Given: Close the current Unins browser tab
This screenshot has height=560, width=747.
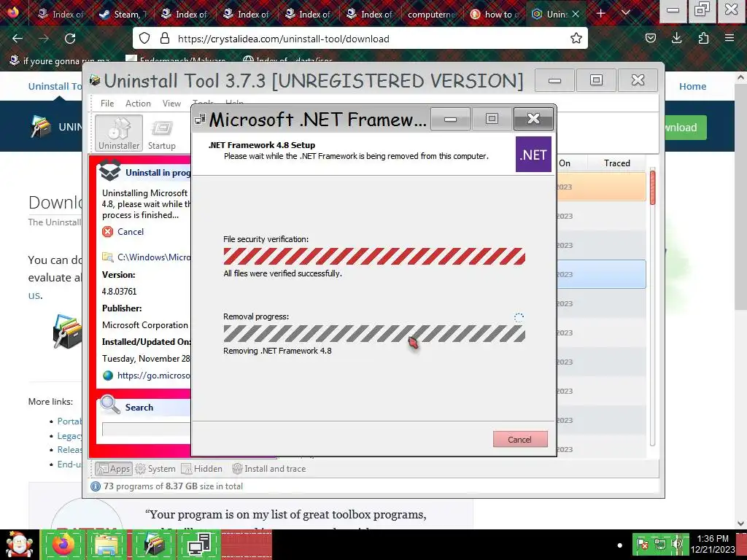Looking at the screenshot, I should [x=576, y=15].
